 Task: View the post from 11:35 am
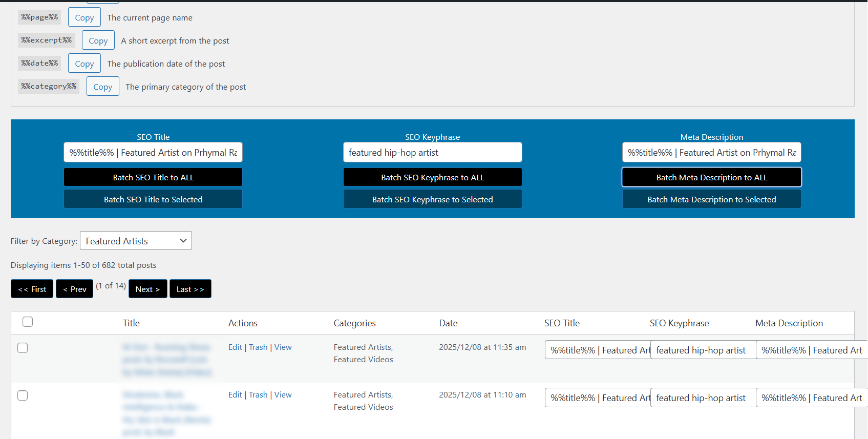click(283, 347)
